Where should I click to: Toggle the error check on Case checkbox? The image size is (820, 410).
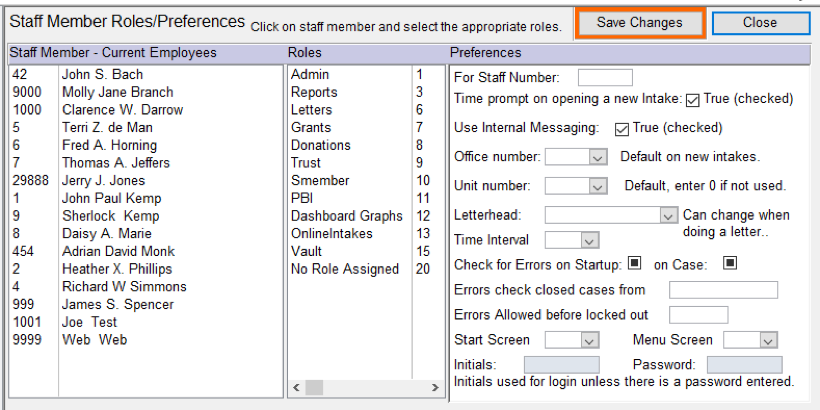729,264
